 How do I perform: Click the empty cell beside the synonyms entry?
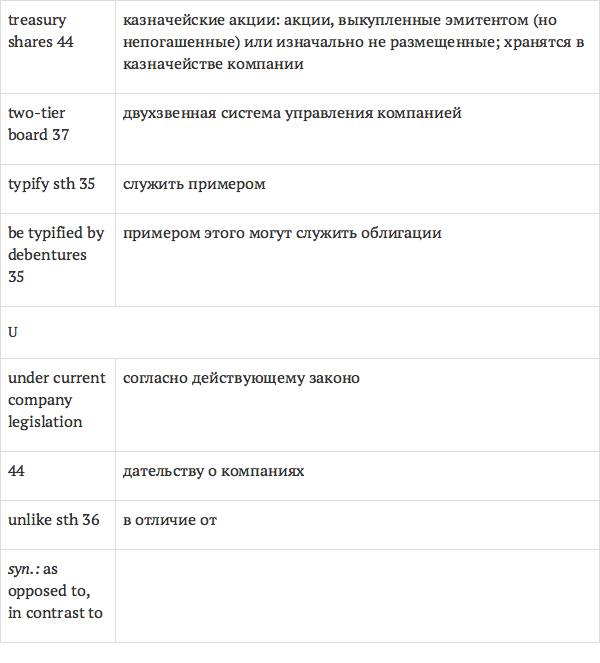tap(356, 594)
